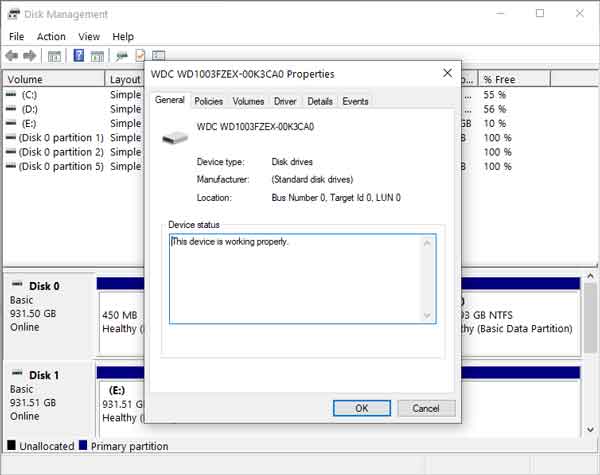Select the (Disk 0 partition 1) row
The width and height of the screenshot is (600, 475).
coord(73,138)
